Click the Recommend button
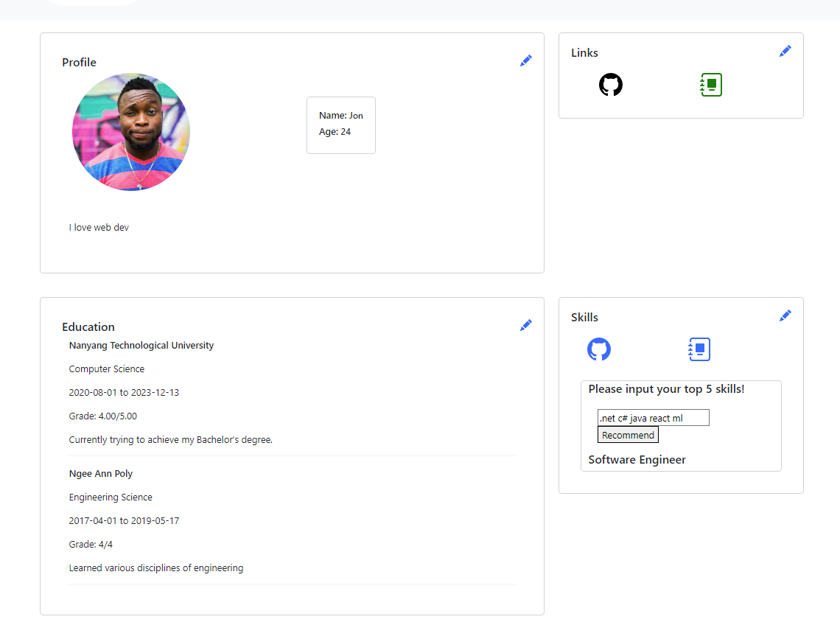The image size is (840, 639). click(628, 435)
